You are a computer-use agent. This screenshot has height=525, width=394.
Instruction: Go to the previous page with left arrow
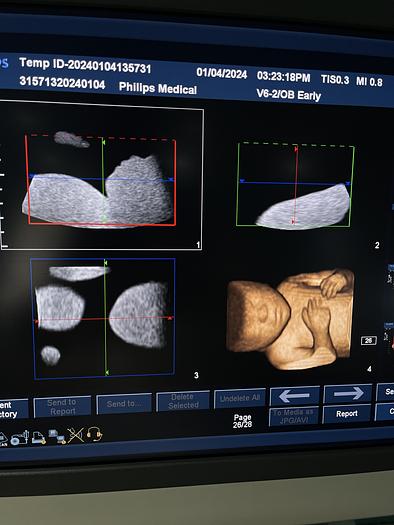pos(295,396)
